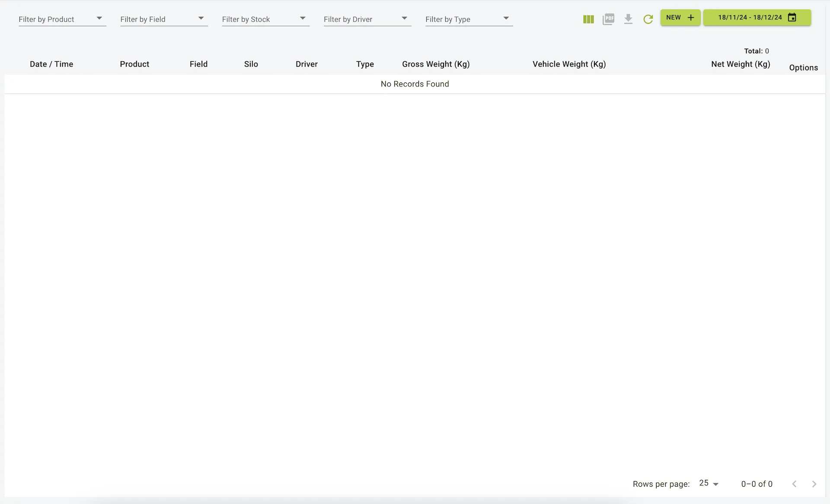This screenshot has height=504, width=830.
Task: Click the calendar icon in date range
Action: (792, 17)
